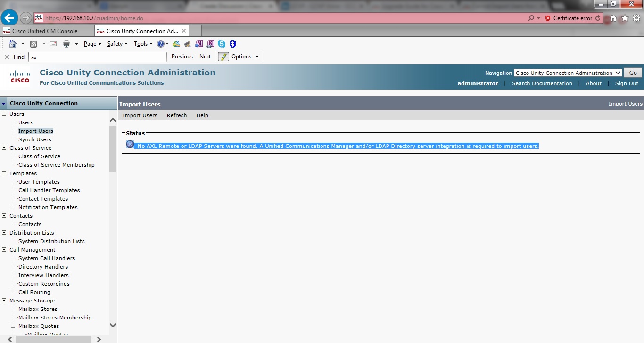This screenshot has width=644, height=343.
Task: Collapse the Templates tree node
Action: pyautogui.click(x=4, y=173)
